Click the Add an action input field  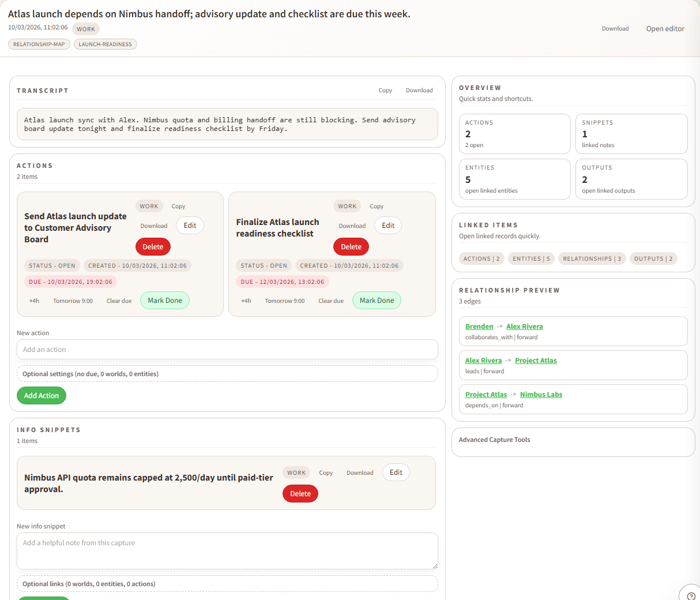pyautogui.click(x=227, y=349)
